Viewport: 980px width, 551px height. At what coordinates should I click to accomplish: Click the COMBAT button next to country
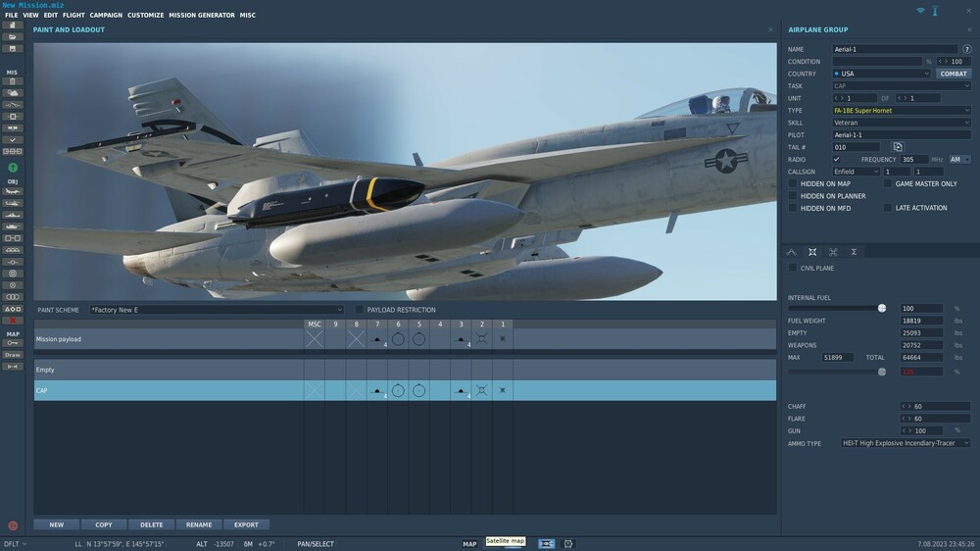point(954,74)
